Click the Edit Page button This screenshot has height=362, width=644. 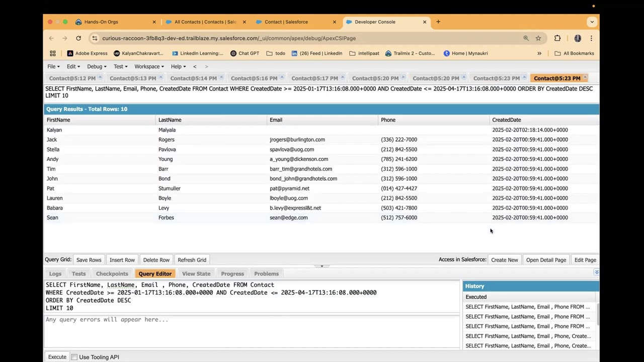click(585, 260)
